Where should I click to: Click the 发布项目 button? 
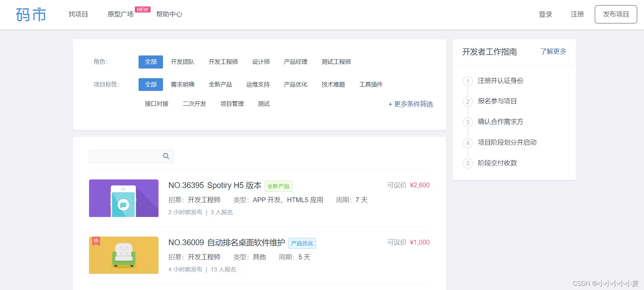pos(615,14)
